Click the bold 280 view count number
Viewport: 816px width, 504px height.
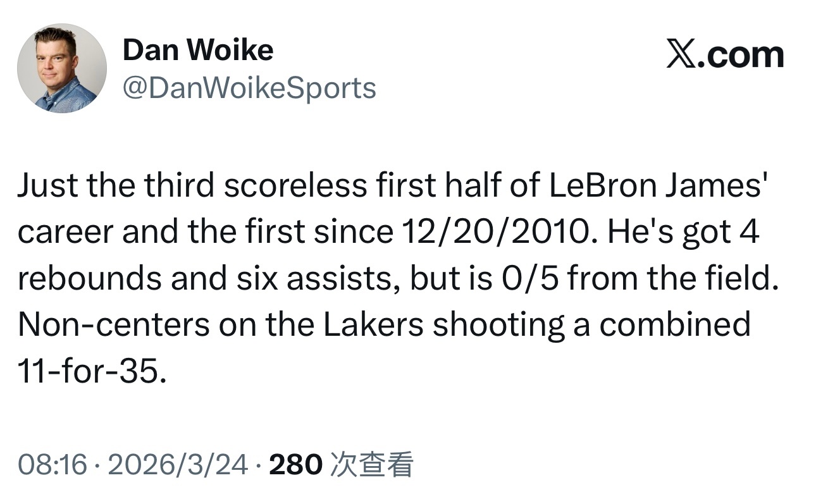(295, 465)
